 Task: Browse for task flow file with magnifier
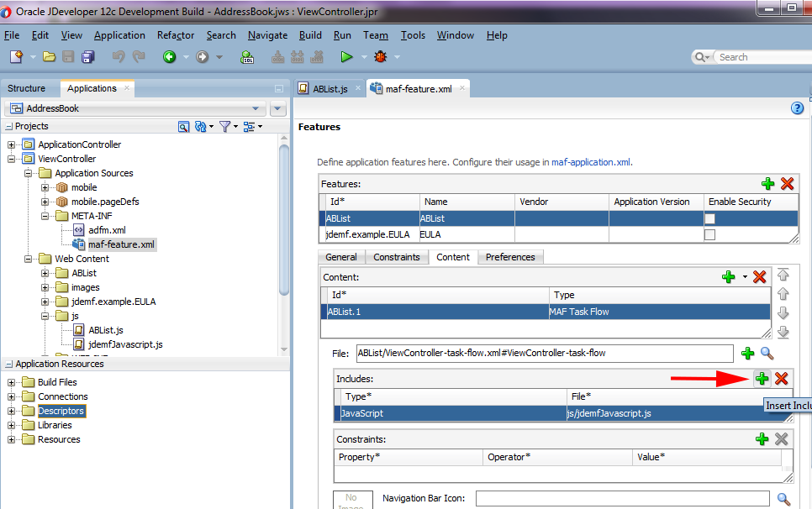767,354
